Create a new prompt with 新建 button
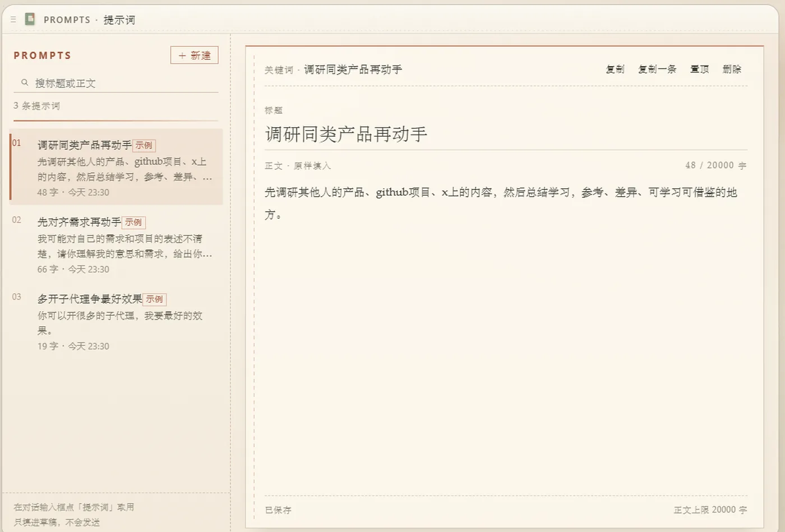The height and width of the screenshot is (532, 785). click(194, 55)
